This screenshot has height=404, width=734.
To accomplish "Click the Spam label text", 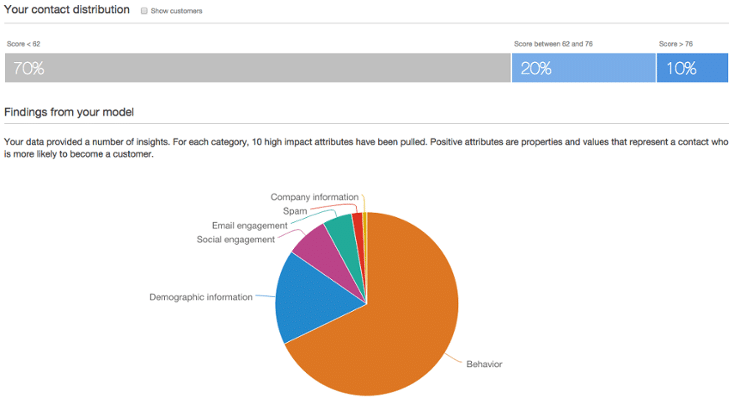I will pyautogui.click(x=295, y=211).
